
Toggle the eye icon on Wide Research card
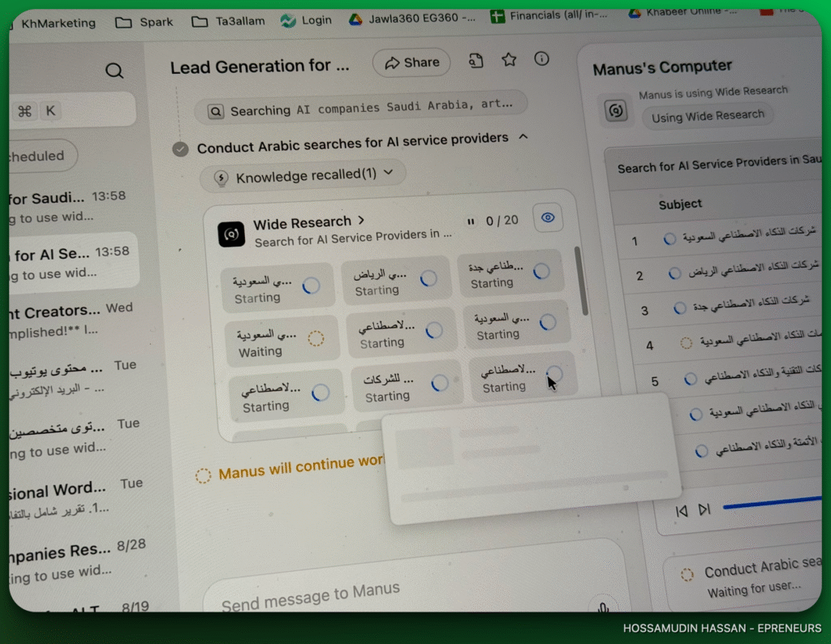click(x=548, y=217)
